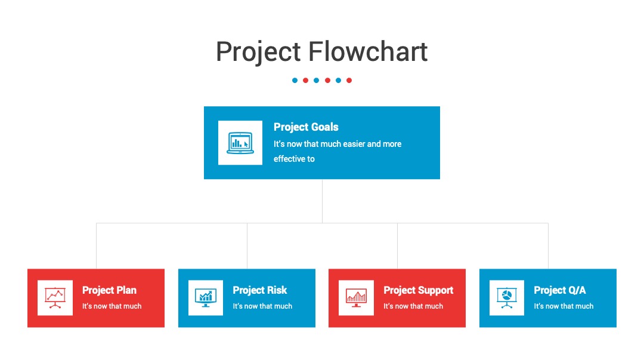This screenshot has height=363, width=644.
Task: Click the subtitle text under Project Q/A
Action: coord(563,306)
